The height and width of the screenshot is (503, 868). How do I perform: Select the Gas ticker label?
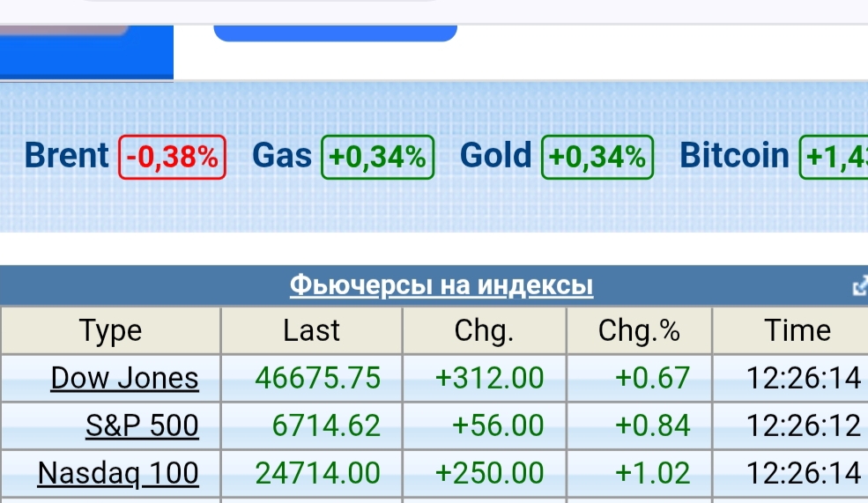point(282,156)
